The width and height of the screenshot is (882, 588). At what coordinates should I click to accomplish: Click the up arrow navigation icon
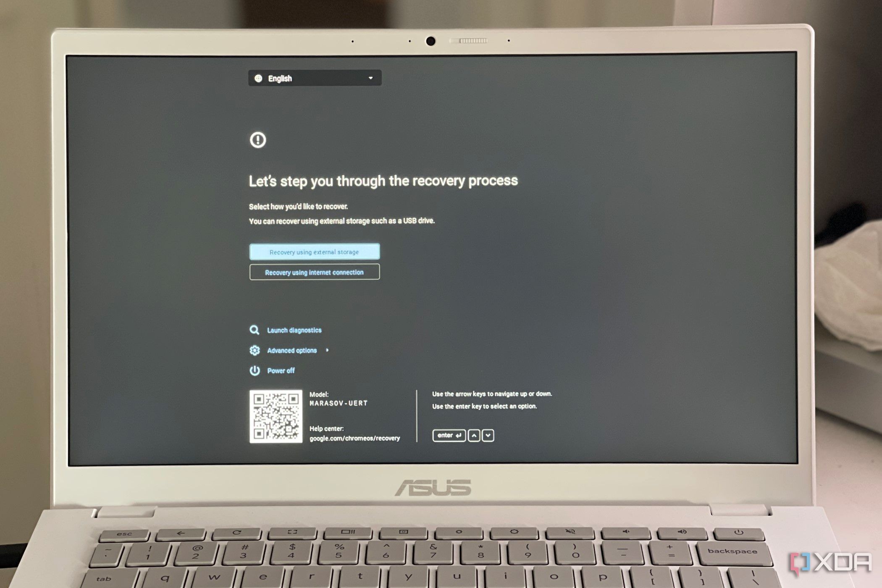tap(475, 435)
